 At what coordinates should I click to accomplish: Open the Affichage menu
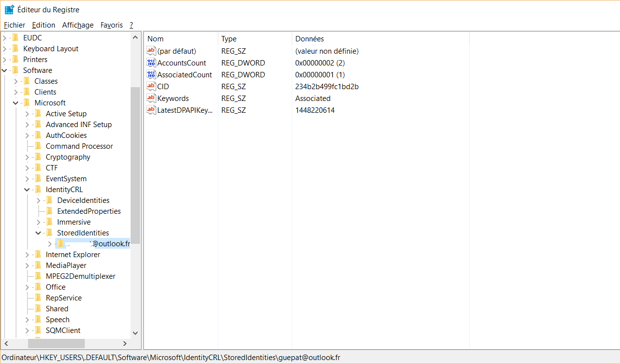78,25
